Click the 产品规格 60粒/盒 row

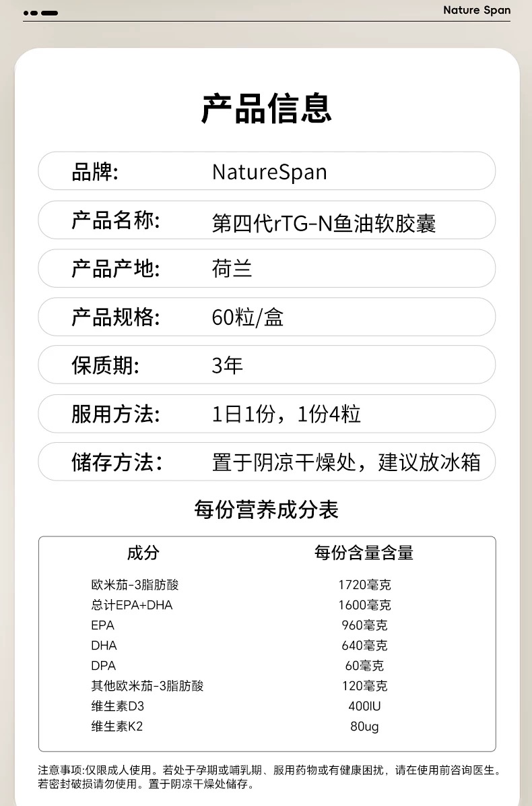[x=267, y=317]
